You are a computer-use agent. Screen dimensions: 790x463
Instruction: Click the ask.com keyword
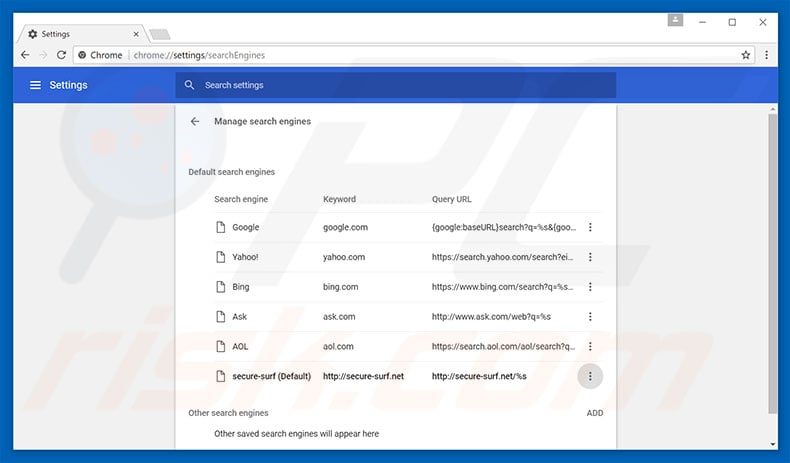click(339, 316)
